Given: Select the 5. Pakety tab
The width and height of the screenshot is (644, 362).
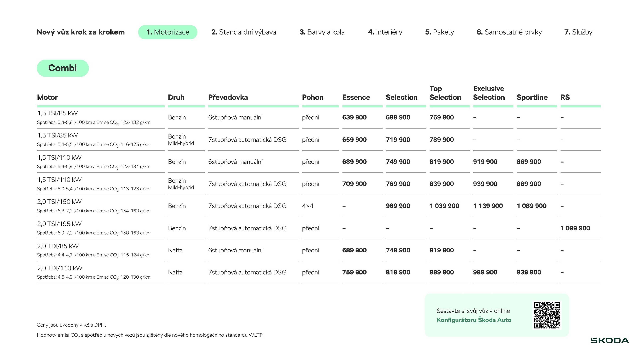Looking at the screenshot, I should pyautogui.click(x=440, y=32).
